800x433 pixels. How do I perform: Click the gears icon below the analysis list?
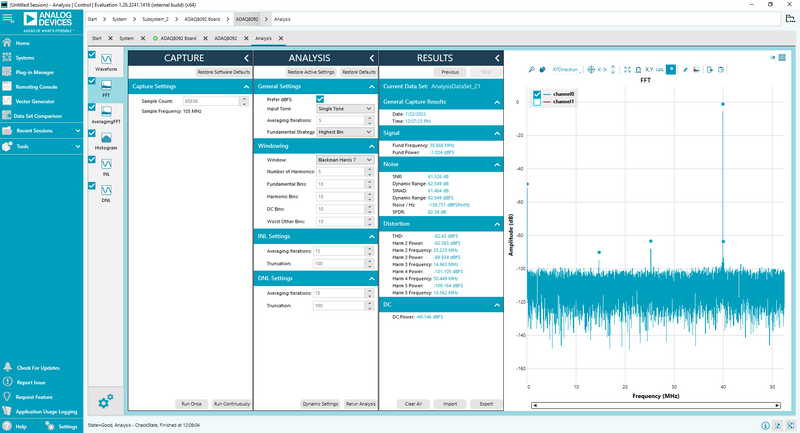click(x=106, y=402)
